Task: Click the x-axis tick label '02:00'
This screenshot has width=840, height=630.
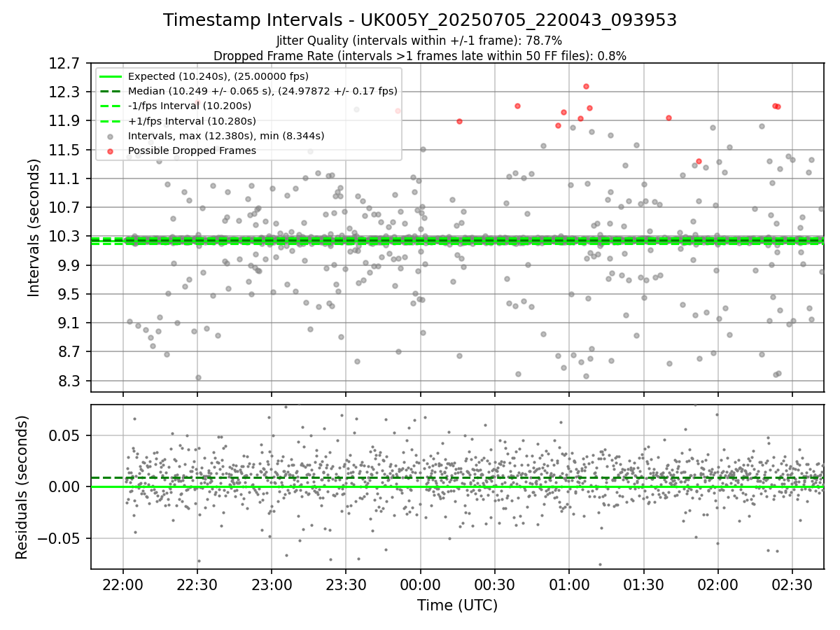Action: (717, 583)
